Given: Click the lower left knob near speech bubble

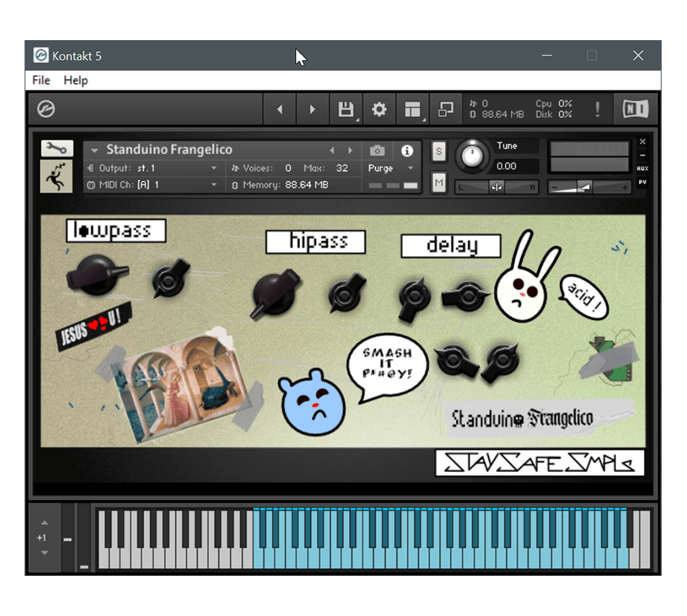Looking at the screenshot, I should pos(455,361).
